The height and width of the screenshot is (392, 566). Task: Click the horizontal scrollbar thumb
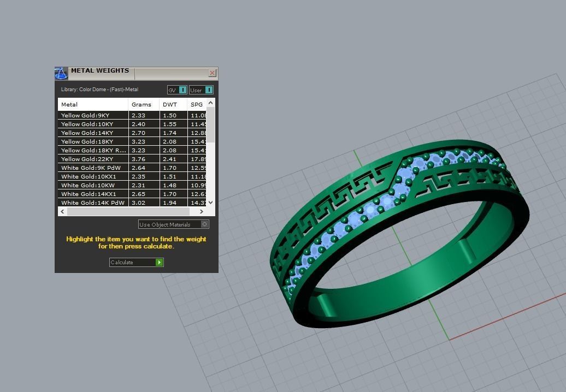tap(128, 211)
